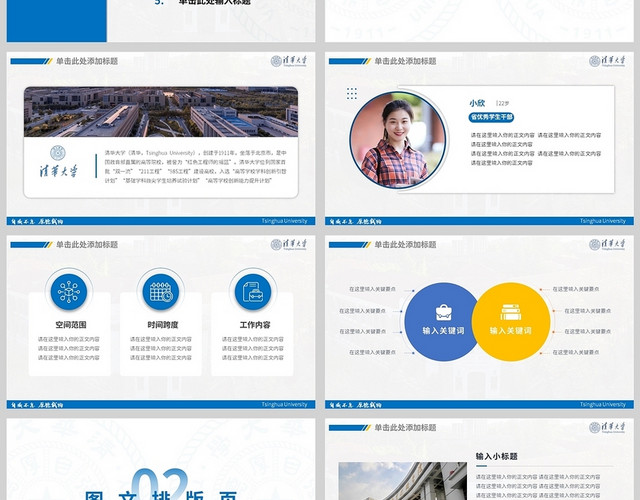640x500 pixels.
Task: Select the building photo beside 输入小标题
Action: (402, 481)
